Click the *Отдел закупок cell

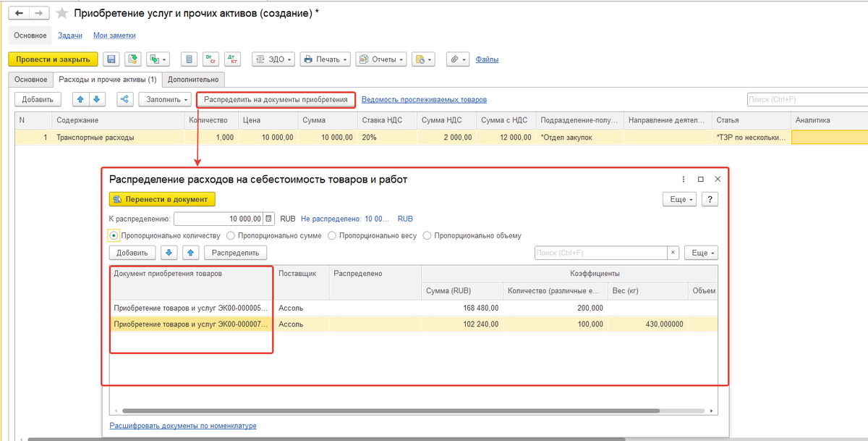point(580,137)
